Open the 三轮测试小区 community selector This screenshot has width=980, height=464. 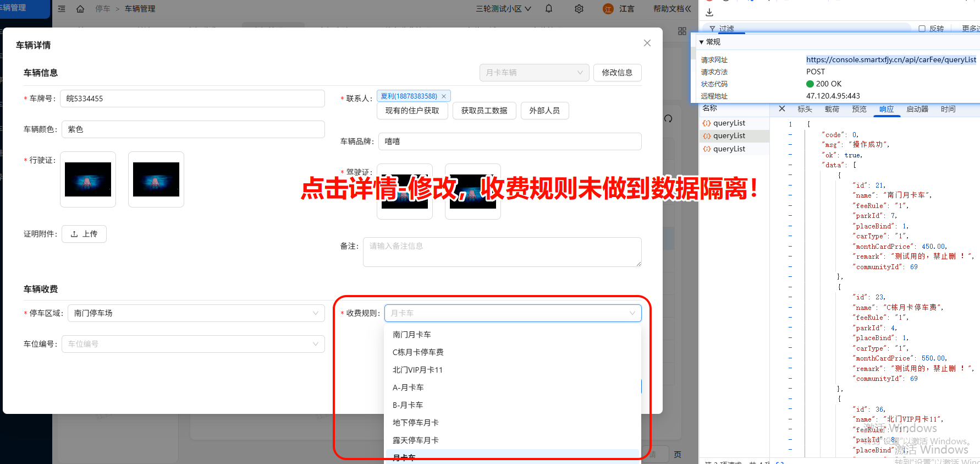[x=503, y=9]
